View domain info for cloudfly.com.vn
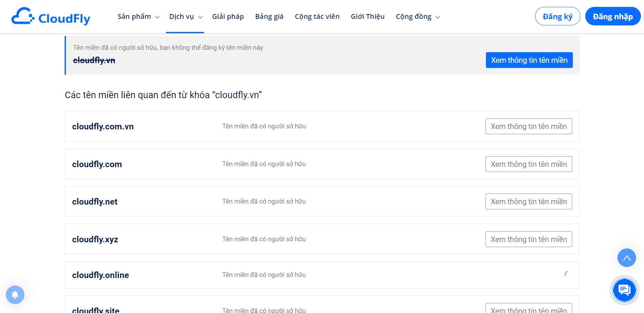The height and width of the screenshot is (313, 644). [x=529, y=126]
